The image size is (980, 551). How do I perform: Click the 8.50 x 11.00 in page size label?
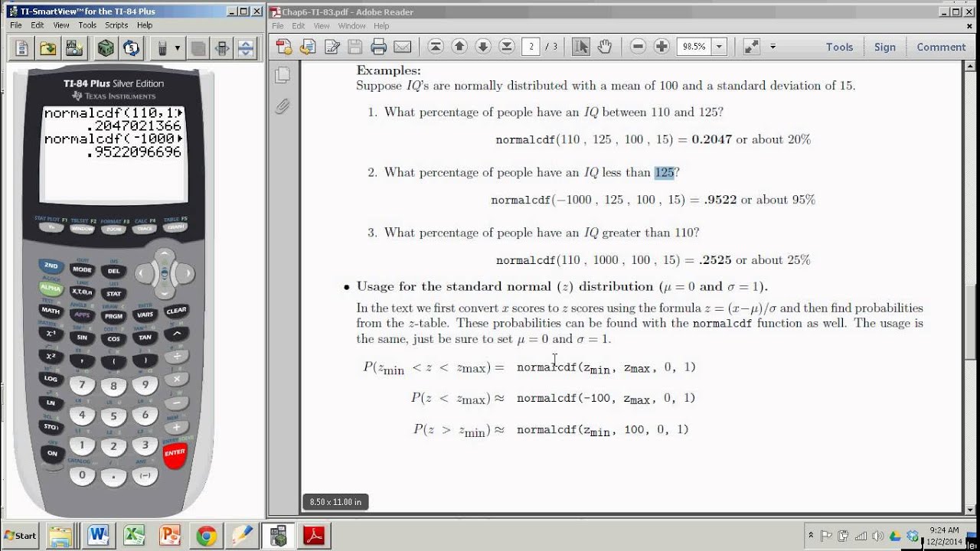point(335,502)
